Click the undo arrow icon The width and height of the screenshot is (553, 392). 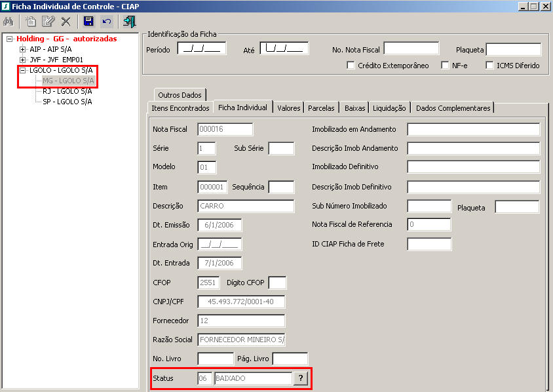(x=106, y=22)
